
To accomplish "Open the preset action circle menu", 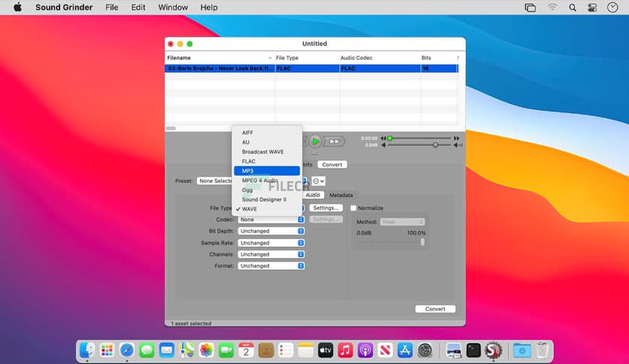I will [318, 181].
